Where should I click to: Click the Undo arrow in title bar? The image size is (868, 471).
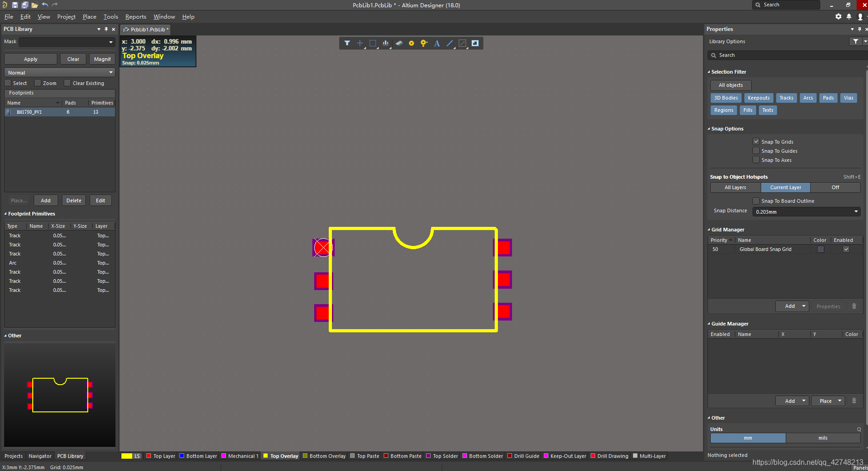(x=45, y=5)
